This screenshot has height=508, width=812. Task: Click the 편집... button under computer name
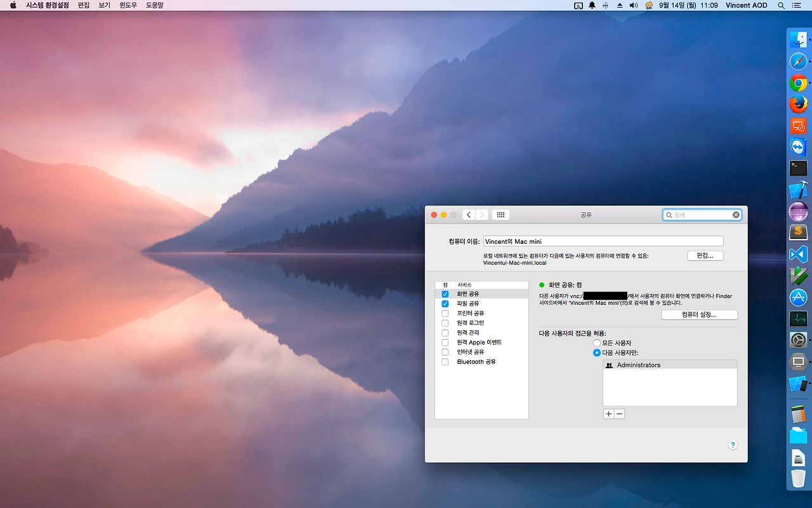705,255
